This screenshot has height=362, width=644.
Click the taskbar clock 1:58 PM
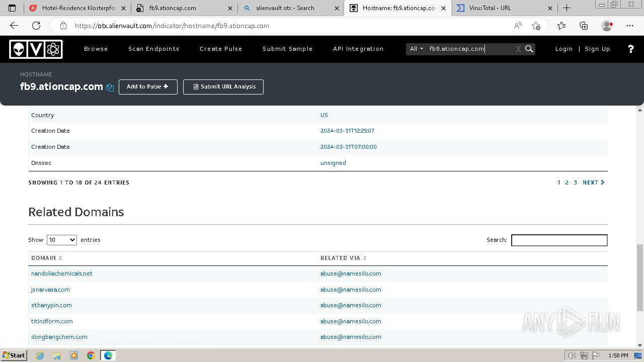(x=618, y=355)
